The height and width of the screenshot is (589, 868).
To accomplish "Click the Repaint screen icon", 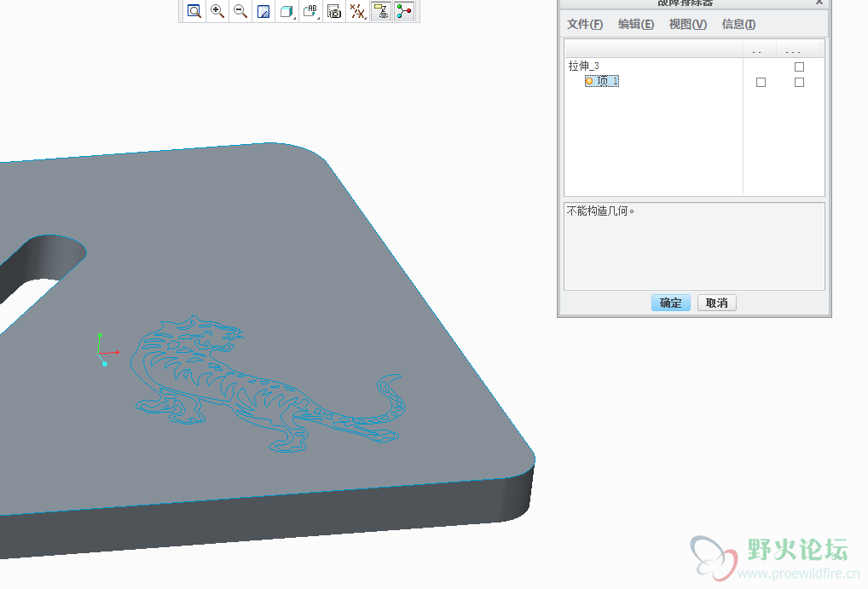I will [263, 11].
